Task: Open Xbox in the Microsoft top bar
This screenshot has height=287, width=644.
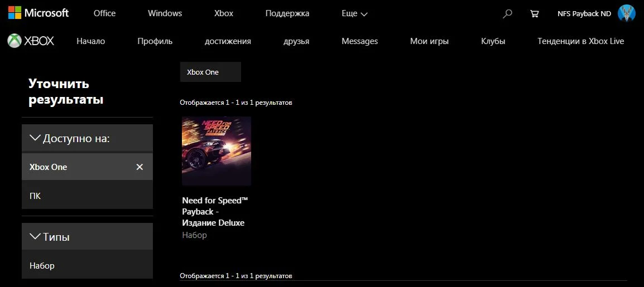Action: pyautogui.click(x=224, y=13)
